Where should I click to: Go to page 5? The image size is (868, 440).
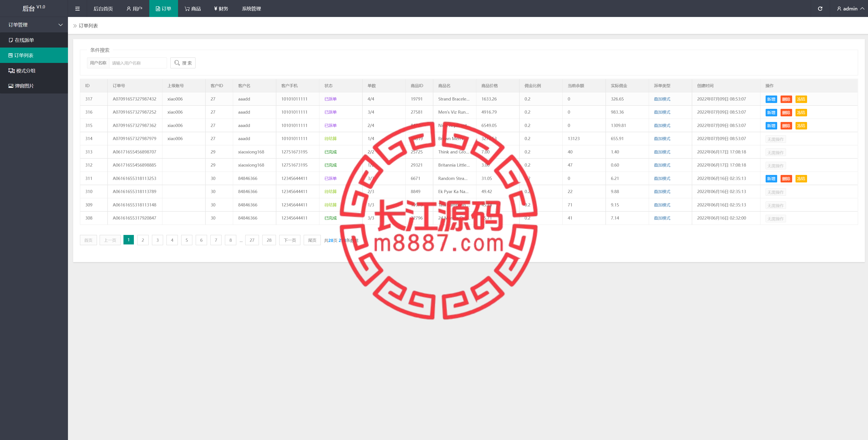187,240
